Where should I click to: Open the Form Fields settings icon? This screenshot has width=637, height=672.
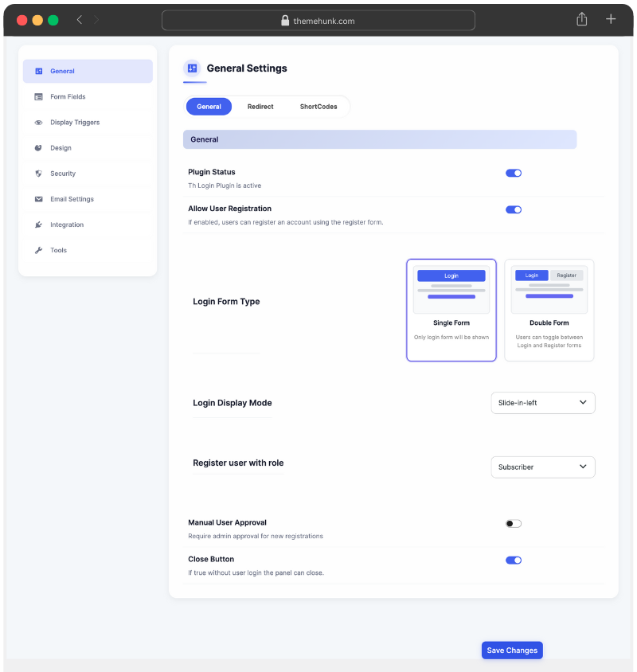[x=38, y=96]
